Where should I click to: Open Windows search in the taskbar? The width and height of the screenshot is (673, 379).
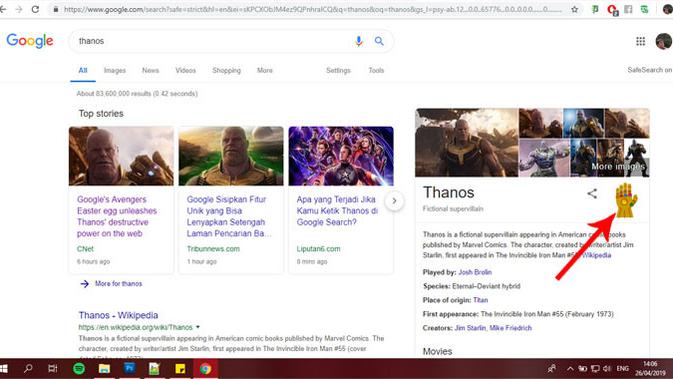coord(28,368)
